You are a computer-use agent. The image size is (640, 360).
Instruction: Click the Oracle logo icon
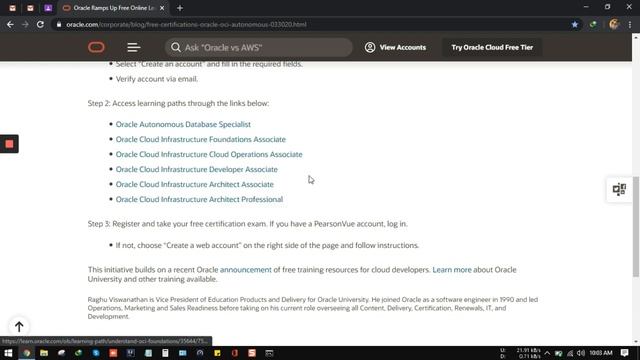pyautogui.click(x=96, y=47)
